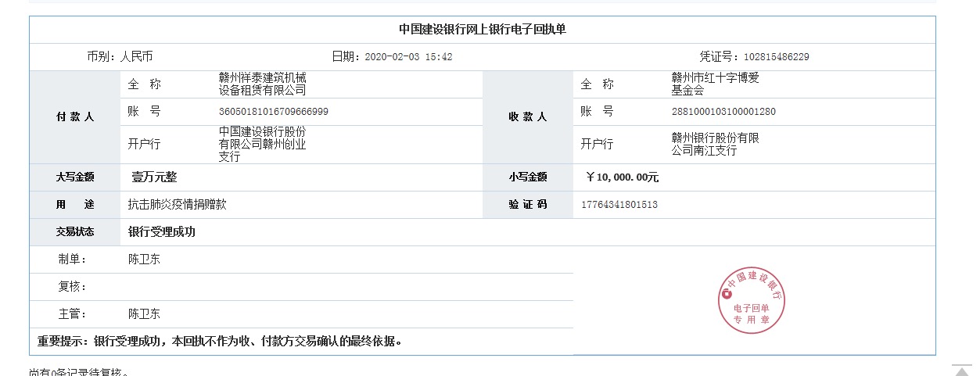
Task: Select payee bank 赣州银行股份有限公司南江支行
Action: (716, 144)
